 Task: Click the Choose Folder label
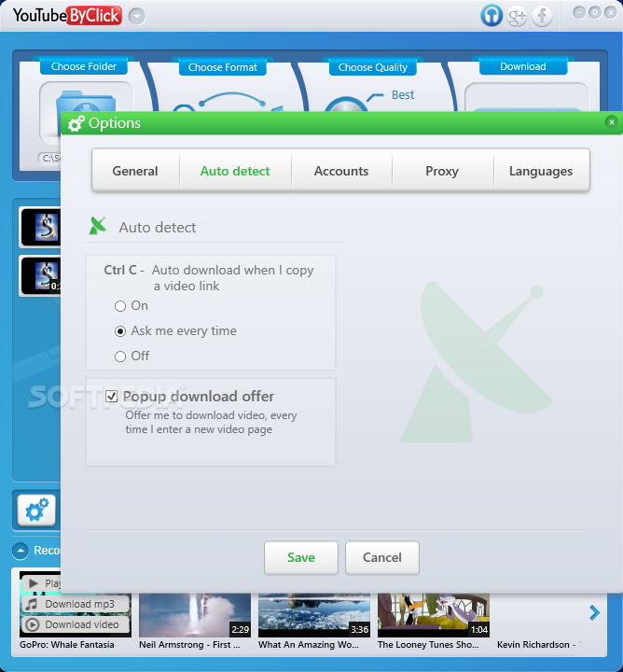[x=84, y=66]
